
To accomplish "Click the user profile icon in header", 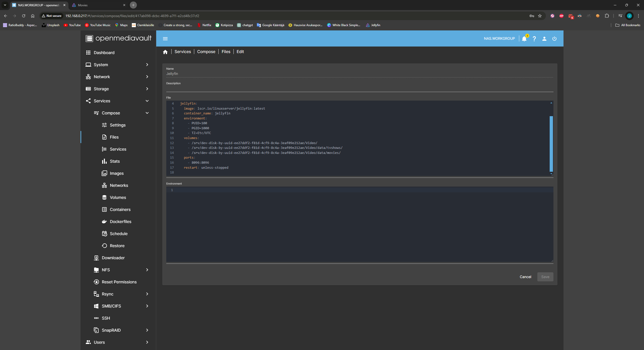I will click(x=544, y=39).
